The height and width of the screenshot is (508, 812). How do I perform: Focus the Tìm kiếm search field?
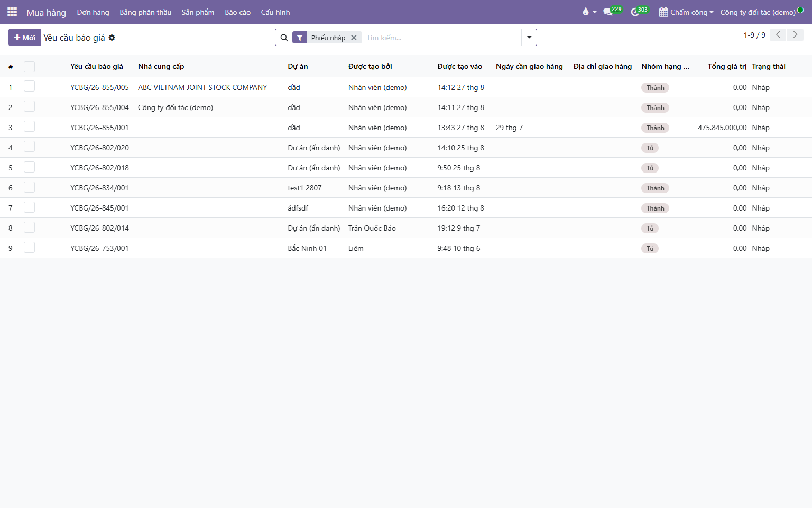pos(442,38)
